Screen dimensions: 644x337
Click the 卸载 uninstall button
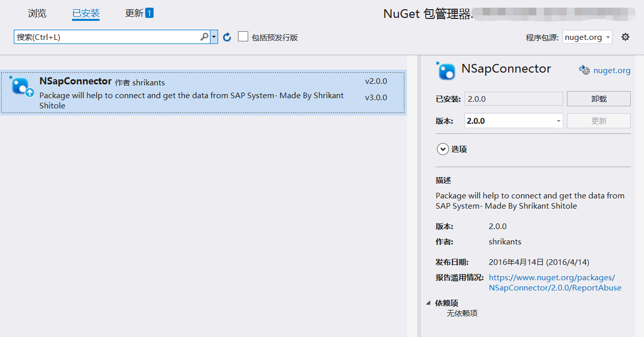click(599, 99)
